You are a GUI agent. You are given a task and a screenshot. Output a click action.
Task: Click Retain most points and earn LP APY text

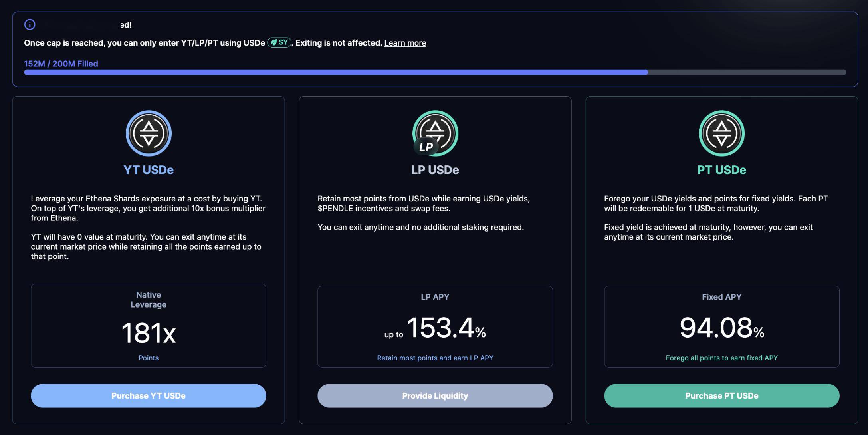435,358
